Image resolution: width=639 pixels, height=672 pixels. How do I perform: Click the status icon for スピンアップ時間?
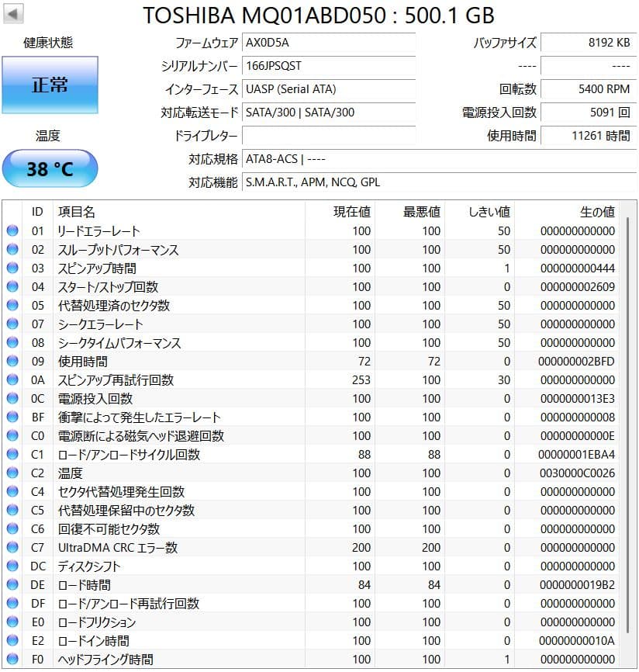pyautogui.click(x=13, y=268)
